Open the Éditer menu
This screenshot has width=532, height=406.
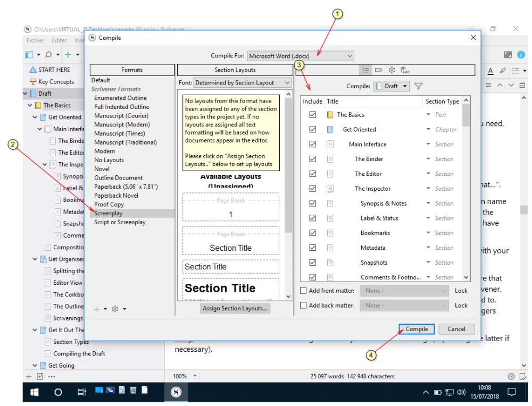pyautogui.click(x=59, y=40)
